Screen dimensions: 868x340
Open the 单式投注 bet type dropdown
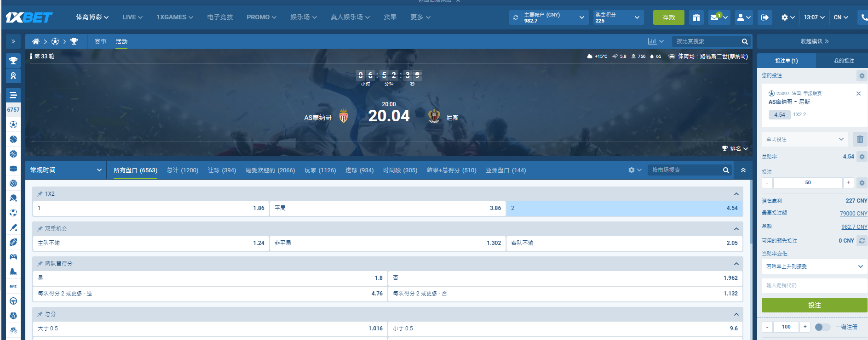click(805, 139)
